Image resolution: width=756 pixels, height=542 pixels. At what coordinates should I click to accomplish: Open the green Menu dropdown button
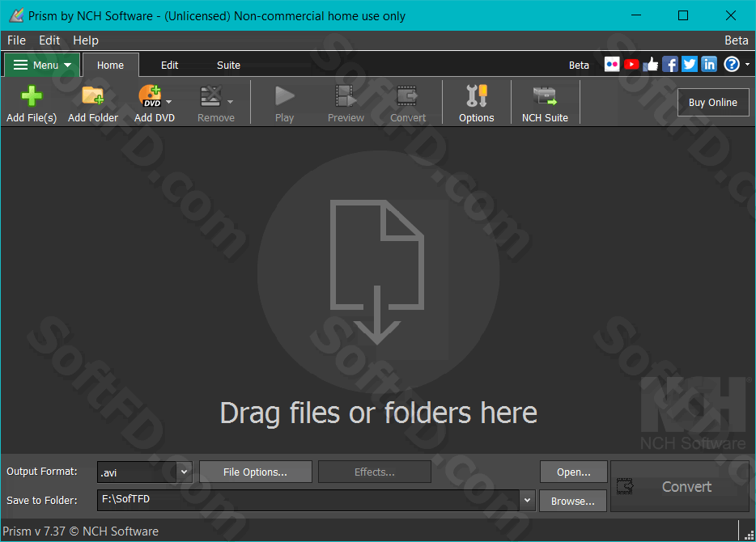[42, 65]
